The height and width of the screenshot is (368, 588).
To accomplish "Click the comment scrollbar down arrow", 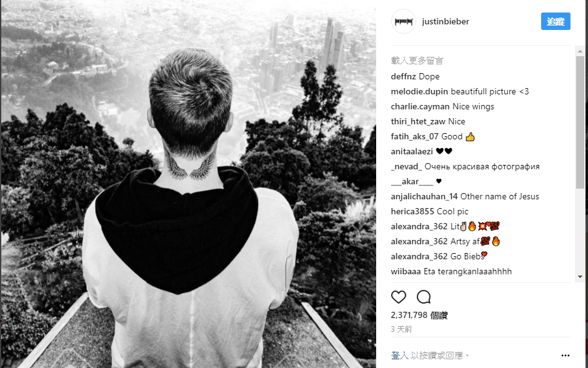I will pos(580,277).
